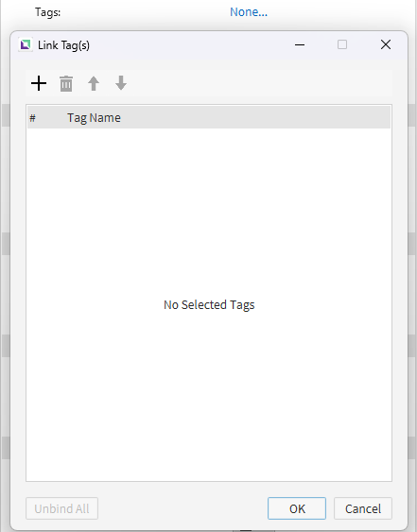This screenshot has height=532, width=417.
Task: Click the plus icon to add a tag
Action: coord(39,83)
